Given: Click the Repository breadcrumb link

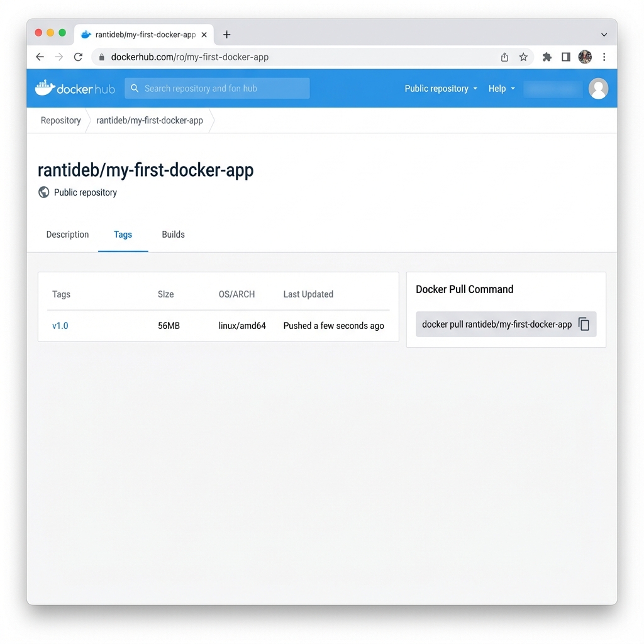Looking at the screenshot, I should (60, 120).
